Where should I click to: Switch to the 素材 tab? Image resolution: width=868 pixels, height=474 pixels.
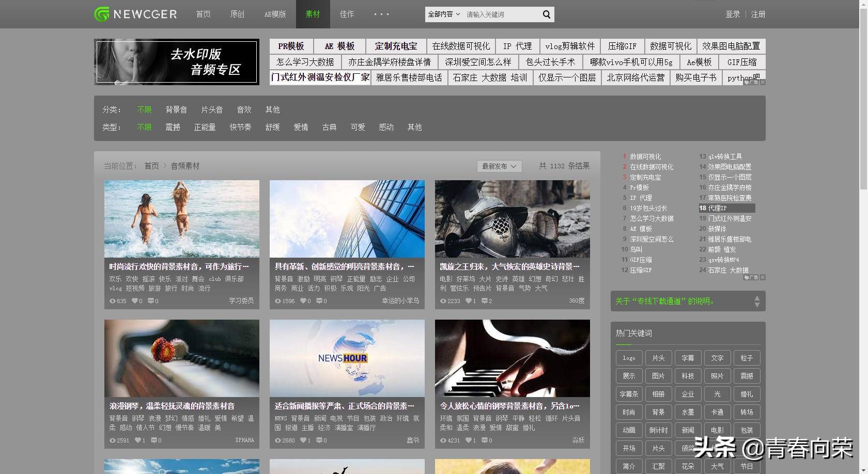(313, 14)
